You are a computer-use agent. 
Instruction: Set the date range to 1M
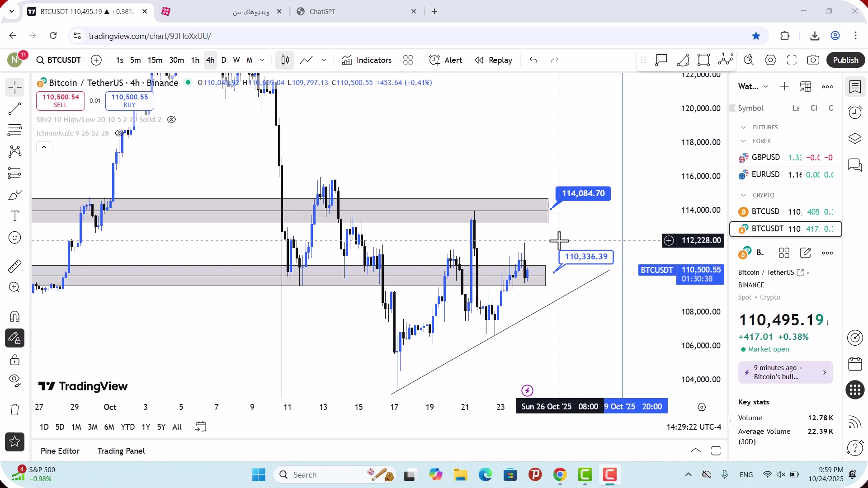tap(76, 427)
